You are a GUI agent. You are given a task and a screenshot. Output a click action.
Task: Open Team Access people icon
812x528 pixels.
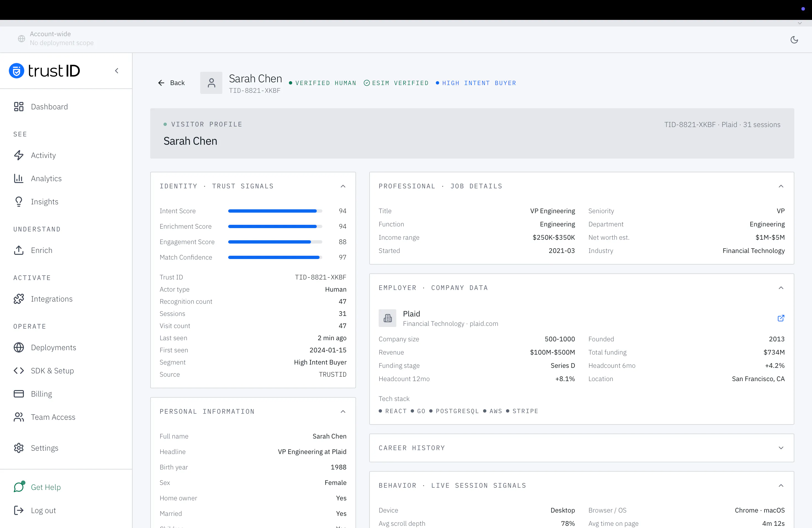(x=19, y=417)
